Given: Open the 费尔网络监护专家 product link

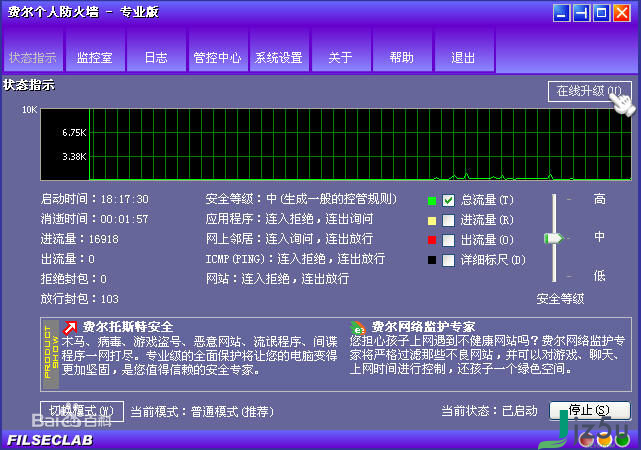Looking at the screenshot, I should tap(423, 327).
